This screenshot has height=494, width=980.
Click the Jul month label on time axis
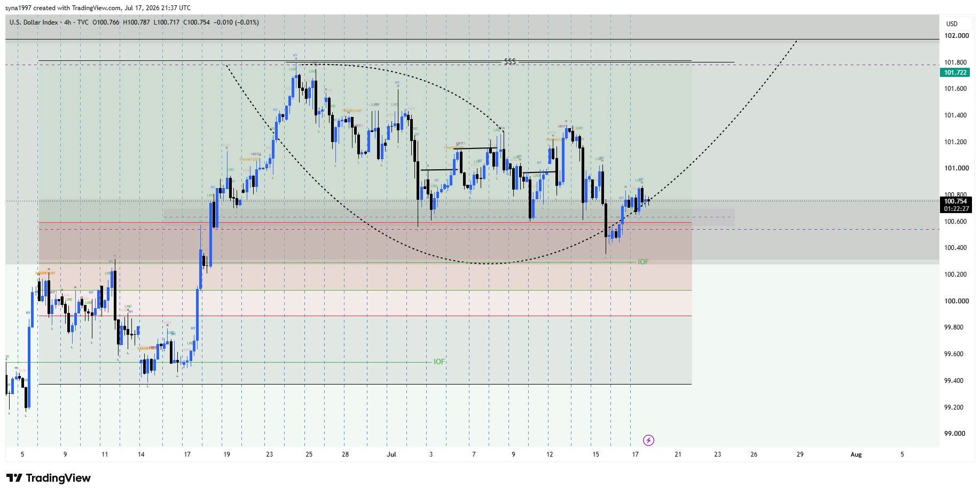[391, 454]
